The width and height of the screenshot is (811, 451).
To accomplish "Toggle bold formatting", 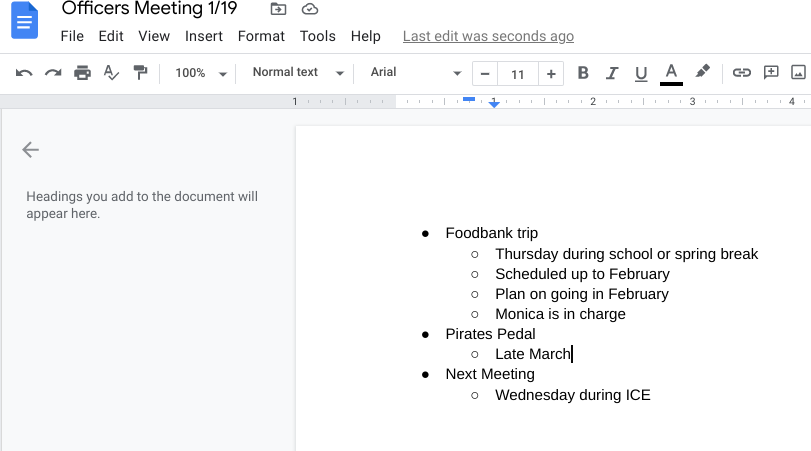I will tap(583, 73).
